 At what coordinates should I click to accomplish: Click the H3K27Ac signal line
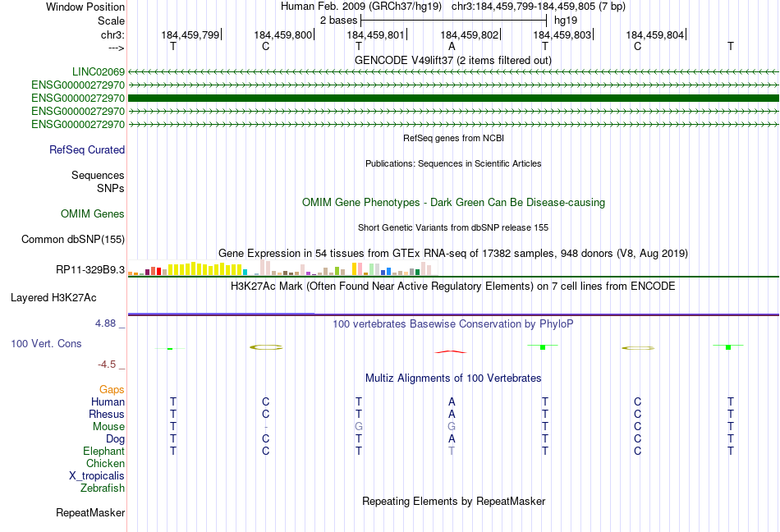(x=453, y=314)
